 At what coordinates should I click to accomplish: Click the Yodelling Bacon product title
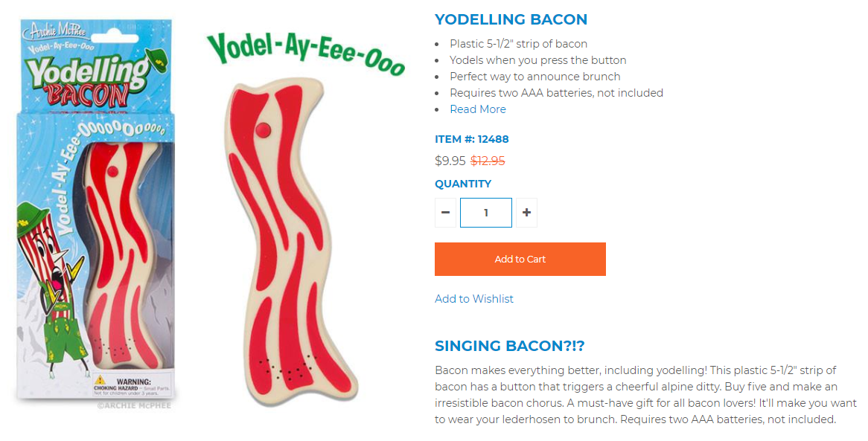click(x=511, y=20)
